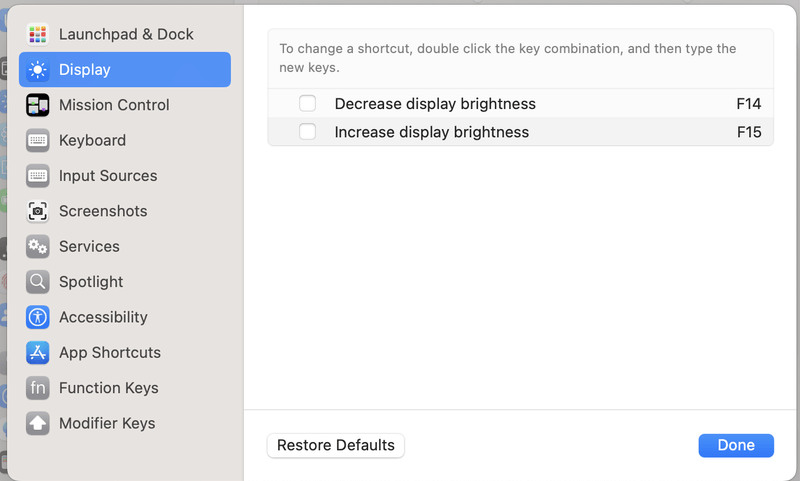Select the Display category in sidebar
Screen dimensions: 800x481
[85, 70]
